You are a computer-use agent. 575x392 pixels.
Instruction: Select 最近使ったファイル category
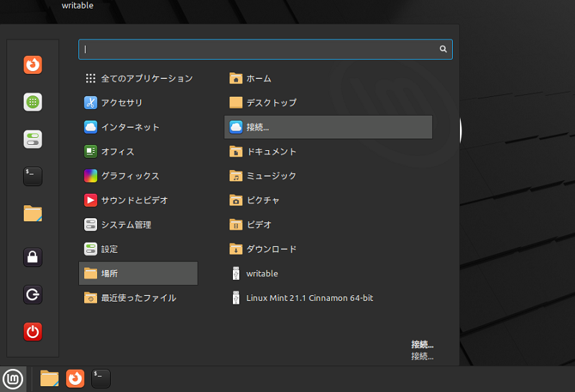click(x=138, y=298)
